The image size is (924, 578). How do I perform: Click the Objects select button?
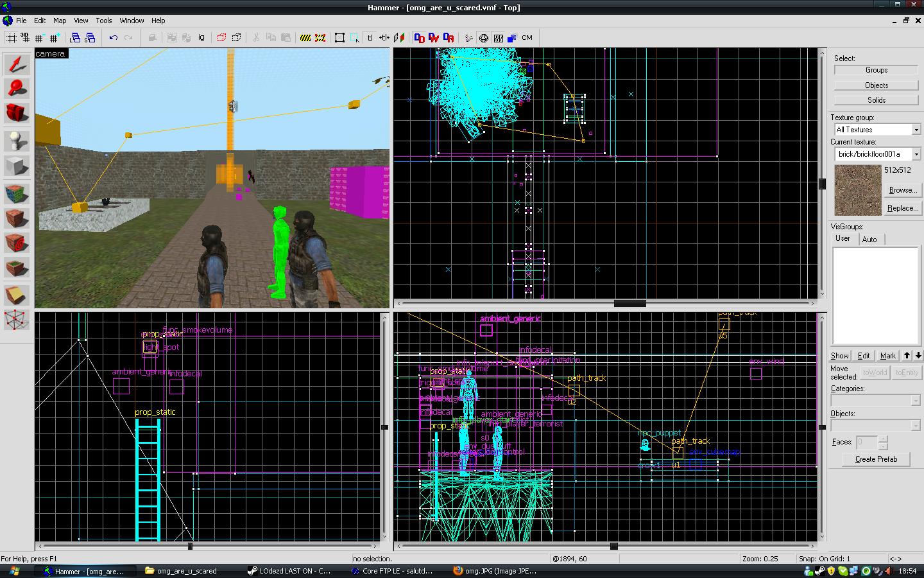coord(876,85)
